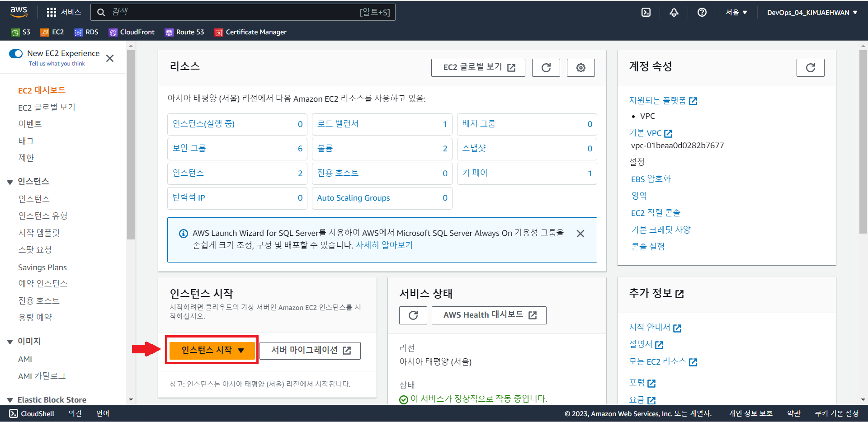The height and width of the screenshot is (422, 868).
Task: Collapse the 인스턴스 sidebar section
Action: click(x=10, y=182)
